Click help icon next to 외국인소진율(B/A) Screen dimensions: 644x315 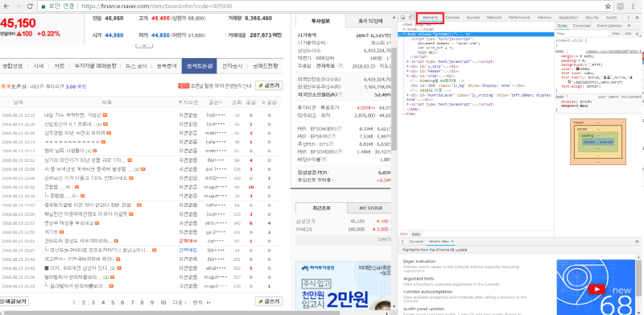tap(341, 94)
